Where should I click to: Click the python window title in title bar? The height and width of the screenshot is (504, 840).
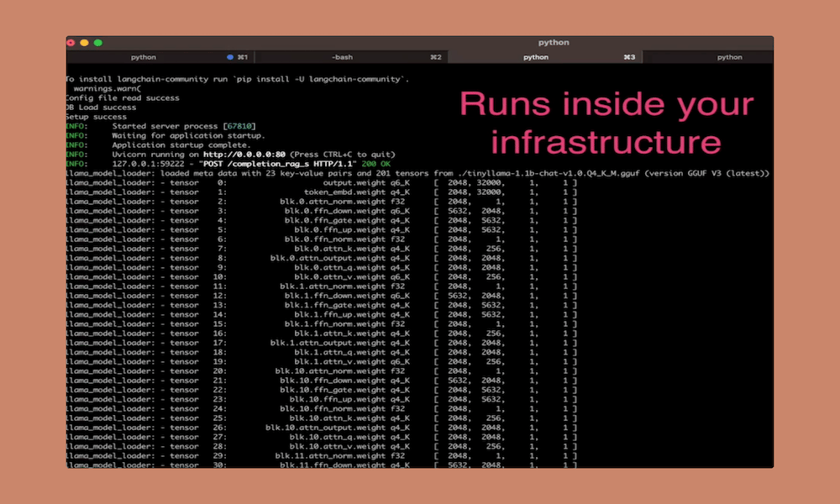[x=554, y=42]
